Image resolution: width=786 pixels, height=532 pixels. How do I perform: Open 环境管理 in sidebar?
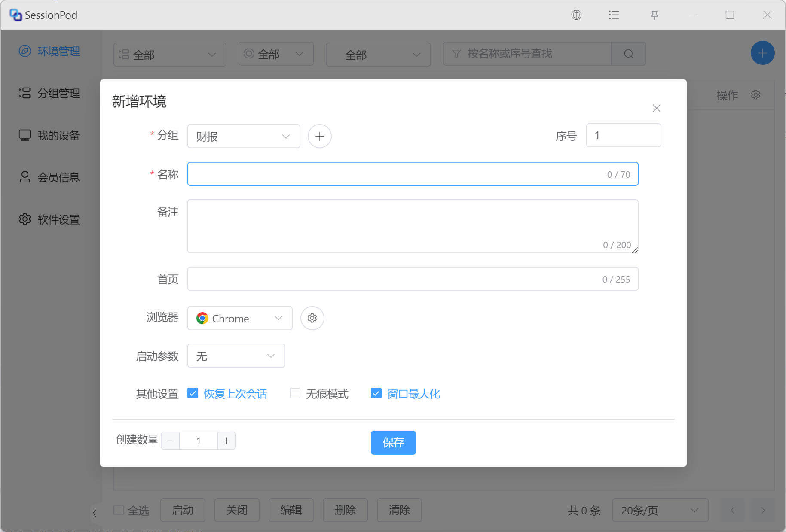[x=49, y=51]
